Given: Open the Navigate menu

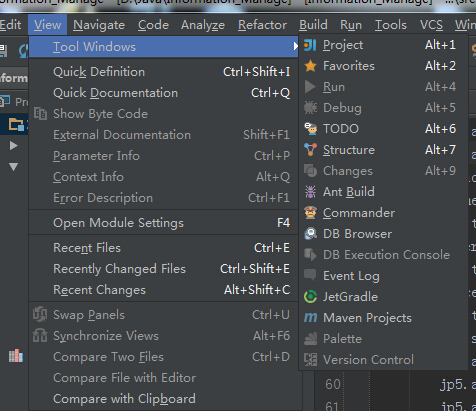Looking at the screenshot, I should tap(99, 25).
